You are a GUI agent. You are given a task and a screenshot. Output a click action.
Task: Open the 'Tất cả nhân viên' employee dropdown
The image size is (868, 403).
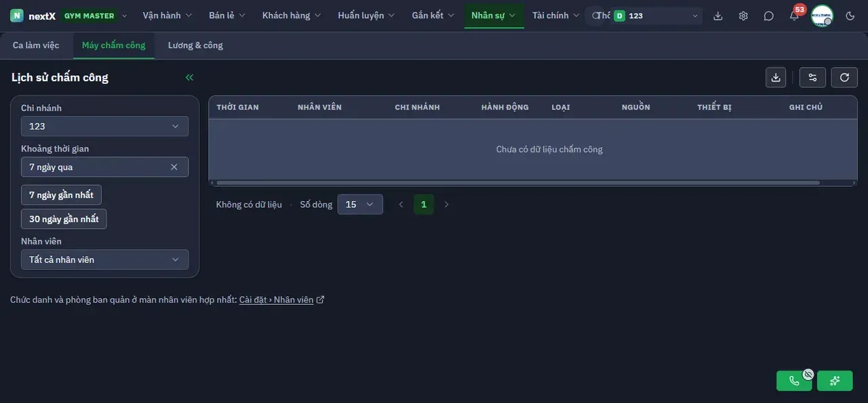click(x=104, y=259)
